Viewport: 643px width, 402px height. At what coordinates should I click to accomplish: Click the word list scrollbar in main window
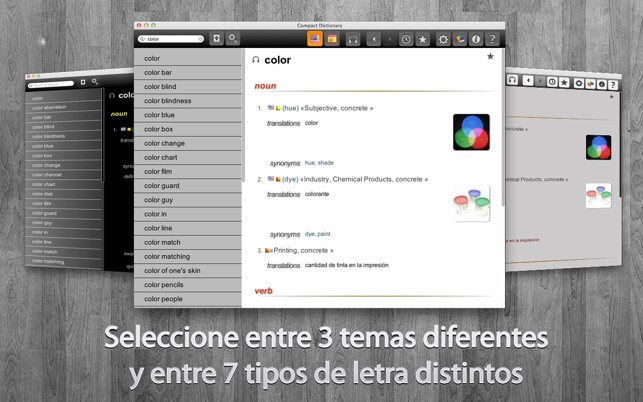[x=243, y=115]
